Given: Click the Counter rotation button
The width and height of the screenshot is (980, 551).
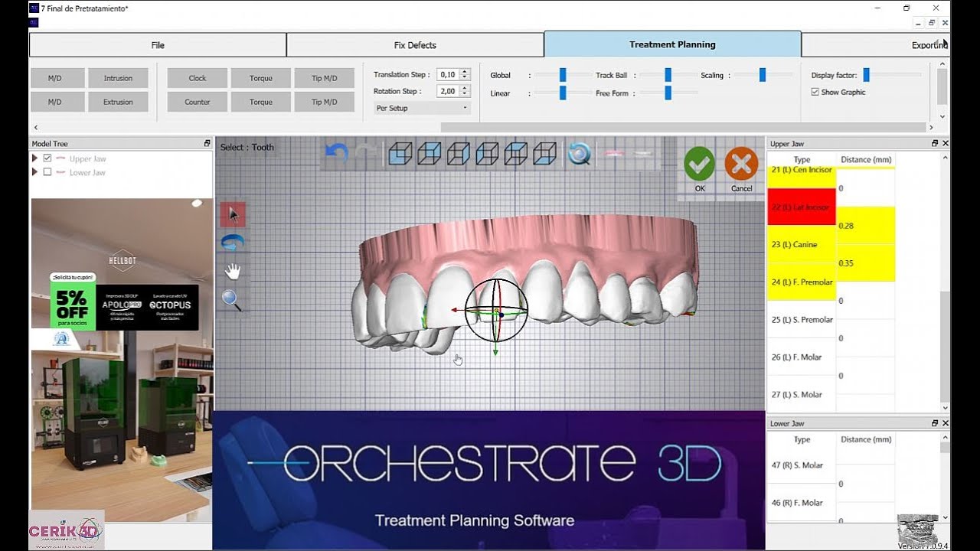Looking at the screenshot, I should click(x=198, y=102).
